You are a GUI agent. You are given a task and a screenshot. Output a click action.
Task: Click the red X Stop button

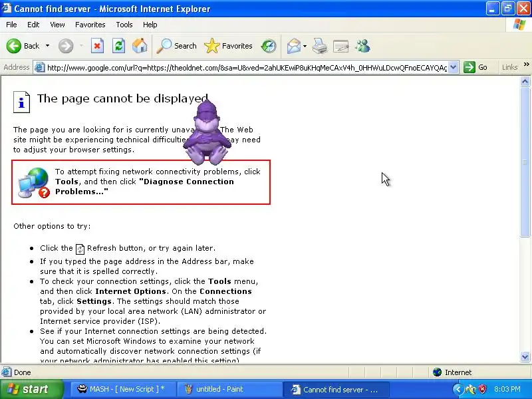[97, 46]
